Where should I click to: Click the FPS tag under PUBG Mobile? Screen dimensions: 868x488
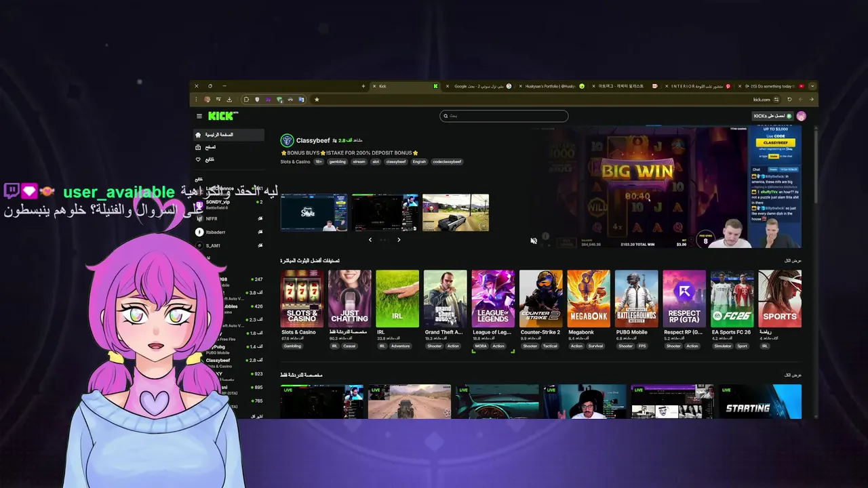642,346
